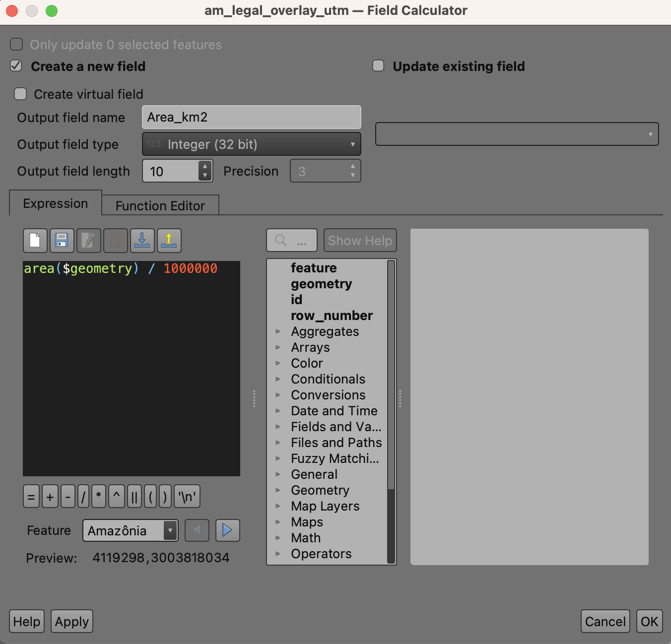671x644 pixels.
Task: Click the function list vertical scrollbar
Action: coord(391,377)
